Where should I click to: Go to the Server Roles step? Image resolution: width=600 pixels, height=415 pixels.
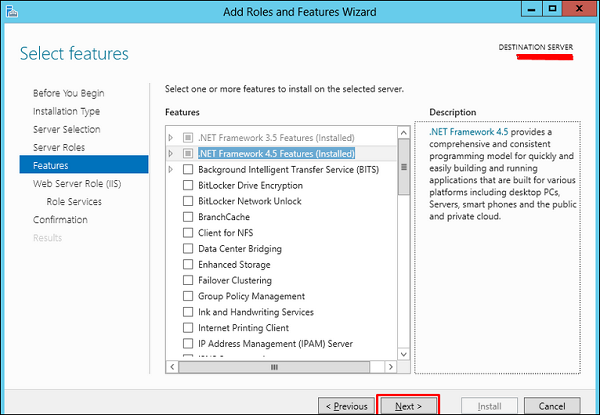point(59,147)
